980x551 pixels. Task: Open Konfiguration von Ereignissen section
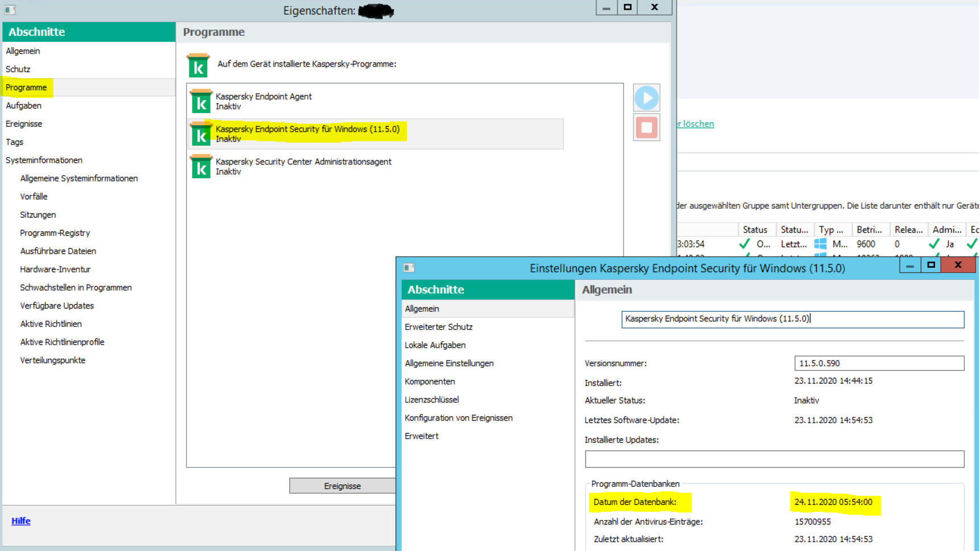click(459, 418)
